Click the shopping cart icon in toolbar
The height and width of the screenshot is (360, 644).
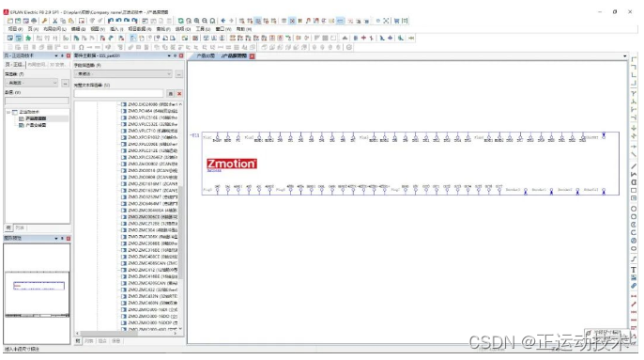[x=396, y=21]
